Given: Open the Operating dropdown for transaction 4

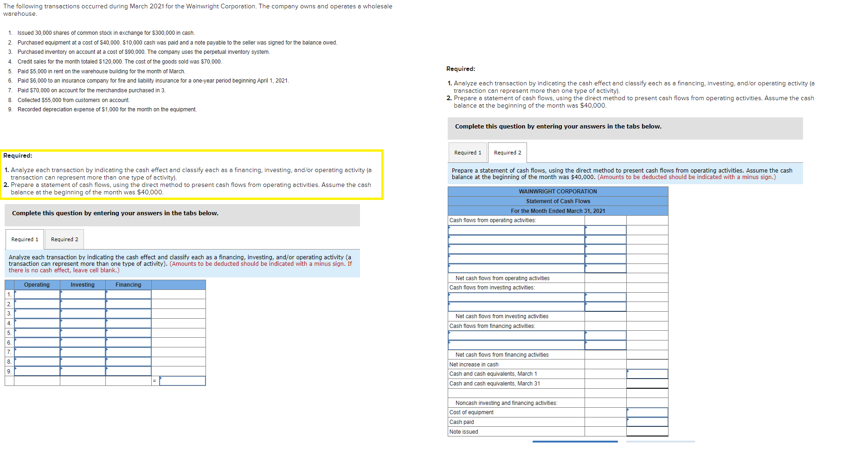Looking at the screenshot, I should [37, 323].
